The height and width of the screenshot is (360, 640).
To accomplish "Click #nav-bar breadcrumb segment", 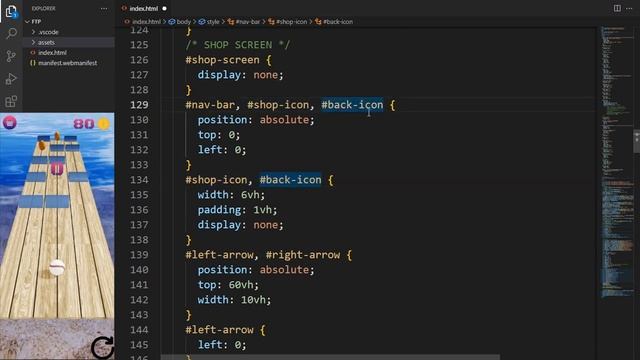I will 248,22.
